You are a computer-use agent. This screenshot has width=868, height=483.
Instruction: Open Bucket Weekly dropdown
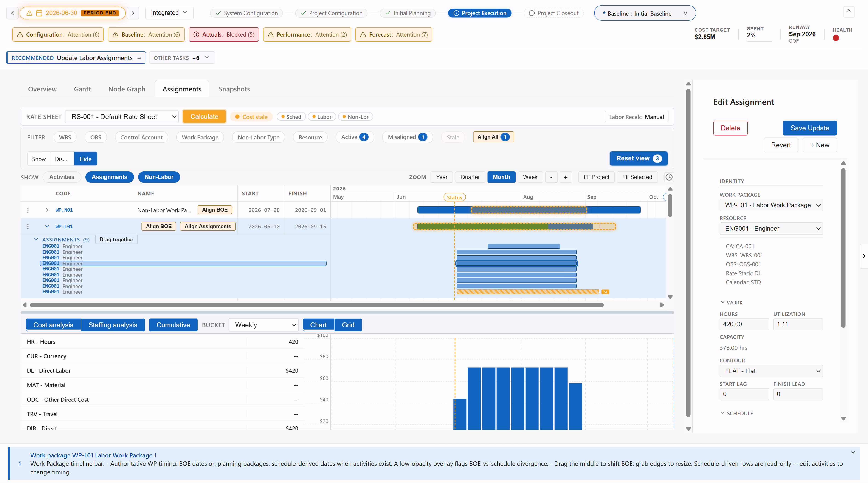[264, 325]
